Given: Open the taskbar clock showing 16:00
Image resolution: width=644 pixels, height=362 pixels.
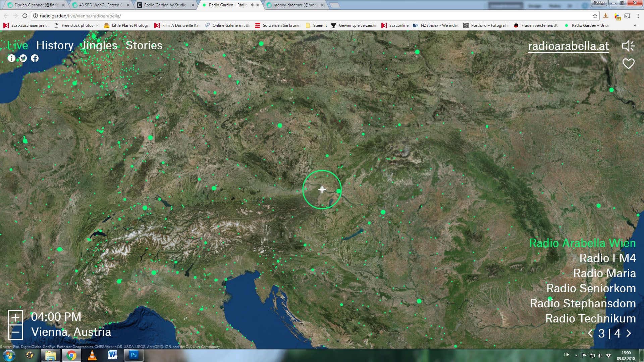Looking at the screenshot, I should (626, 356).
